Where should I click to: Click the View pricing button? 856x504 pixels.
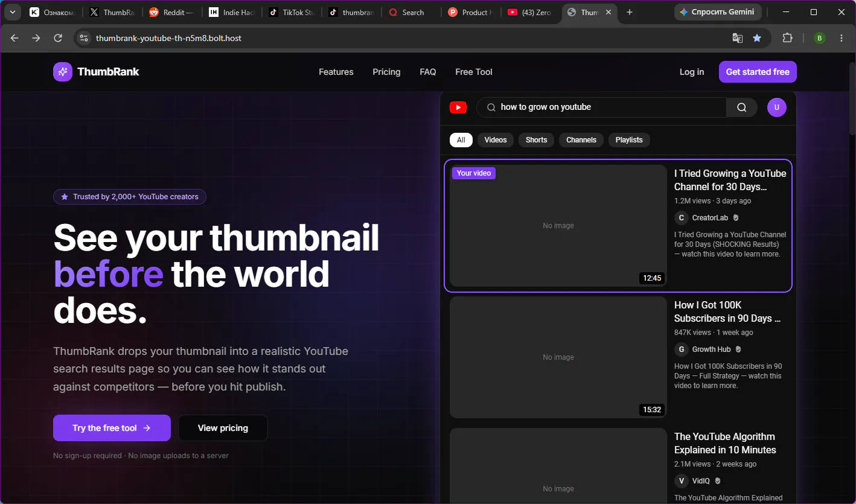pos(223,428)
